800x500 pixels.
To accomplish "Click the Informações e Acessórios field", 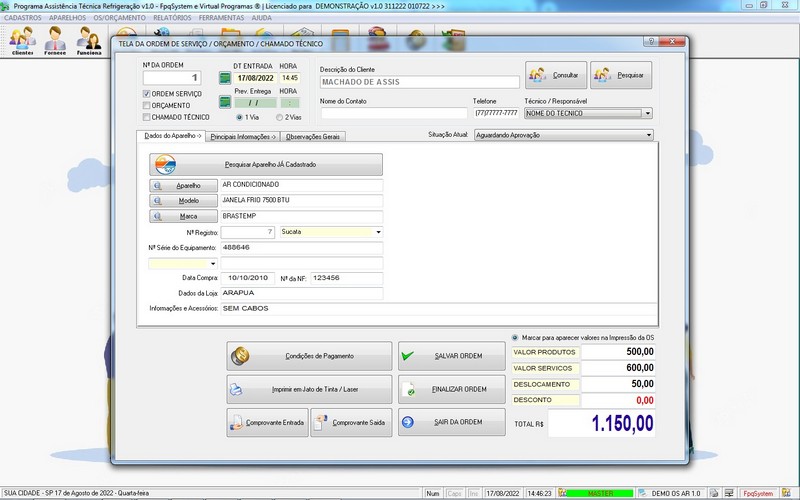I will tap(439, 309).
